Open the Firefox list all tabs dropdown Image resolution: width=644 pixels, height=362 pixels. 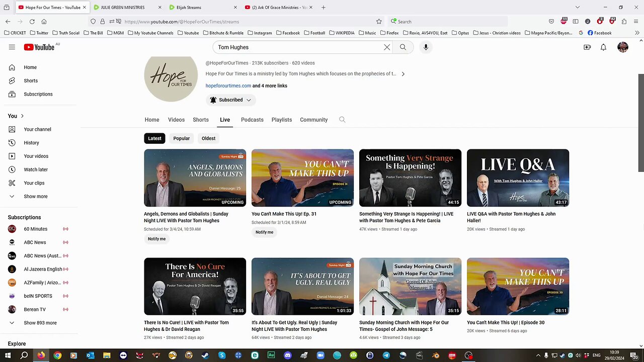pyautogui.click(x=577, y=8)
